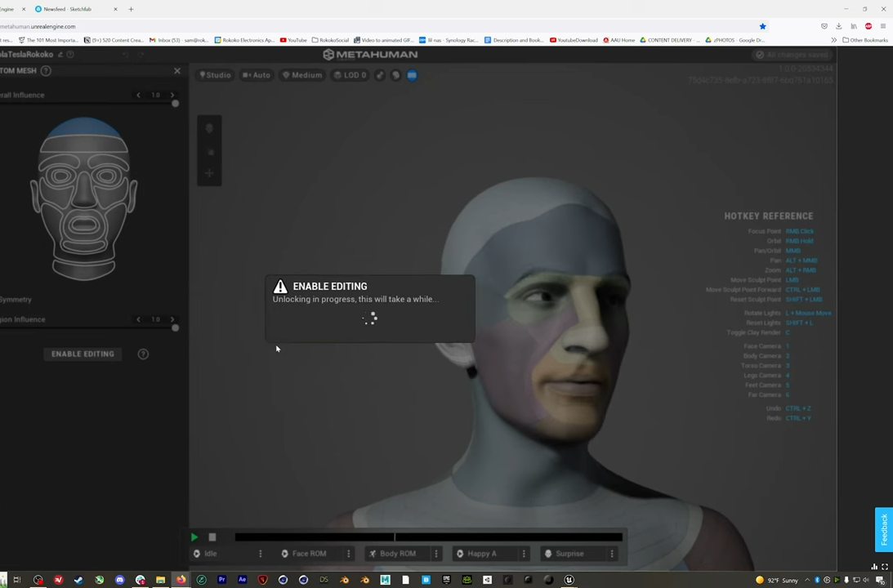This screenshot has width=893, height=588.
Task: Click the ENABLE EDITING button
Action: click(x=83, y=354)
